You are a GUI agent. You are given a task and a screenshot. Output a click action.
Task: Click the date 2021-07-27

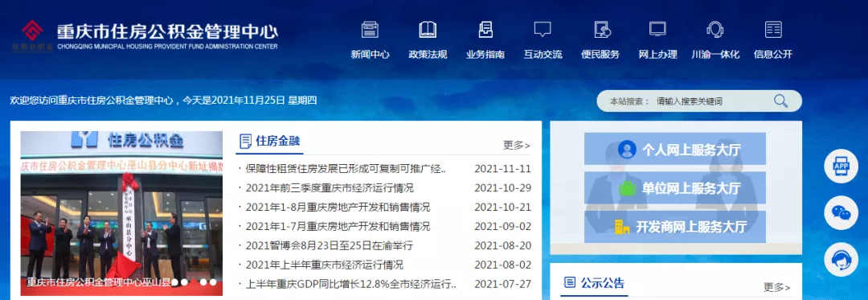pyautogui.click(x=502, y=284)
